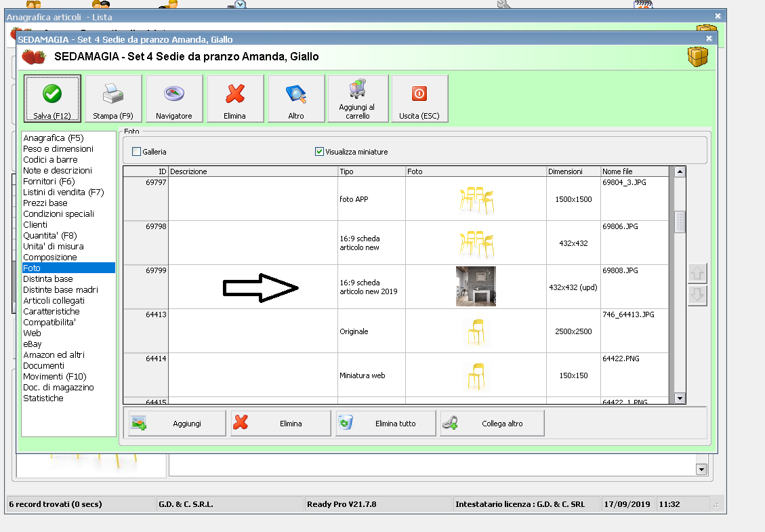
Task: Go to Quantita' (F8) section
Action: point(49,235)
